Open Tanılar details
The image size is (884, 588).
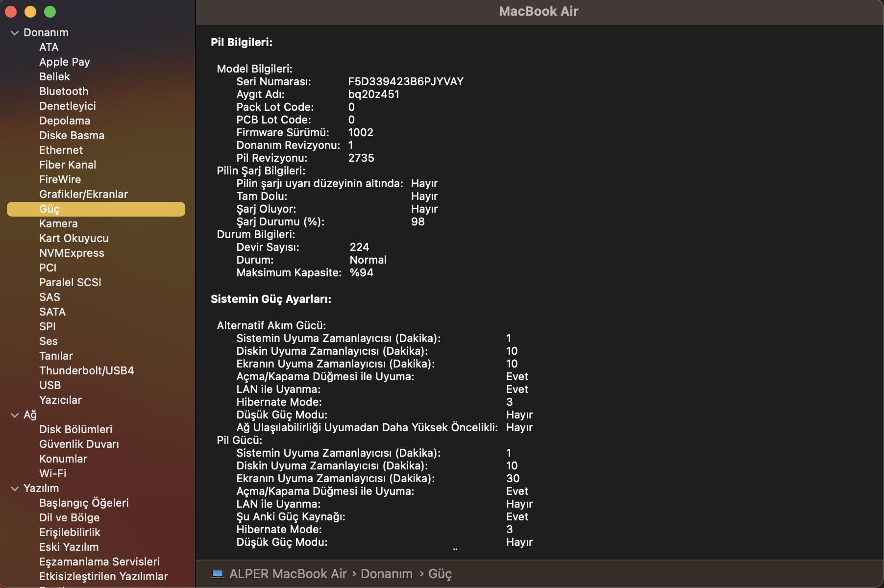tap(56, 356)
